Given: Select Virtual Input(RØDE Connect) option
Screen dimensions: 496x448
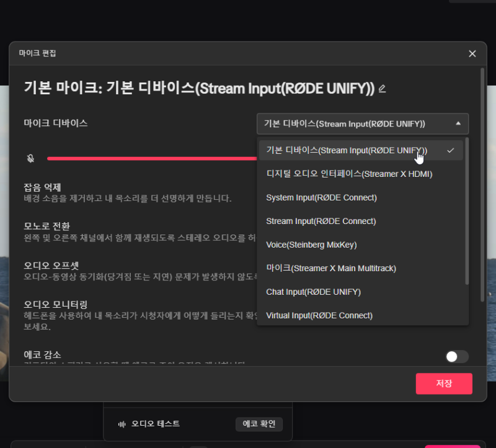Looking at the screenshot, I should (319, 315).
